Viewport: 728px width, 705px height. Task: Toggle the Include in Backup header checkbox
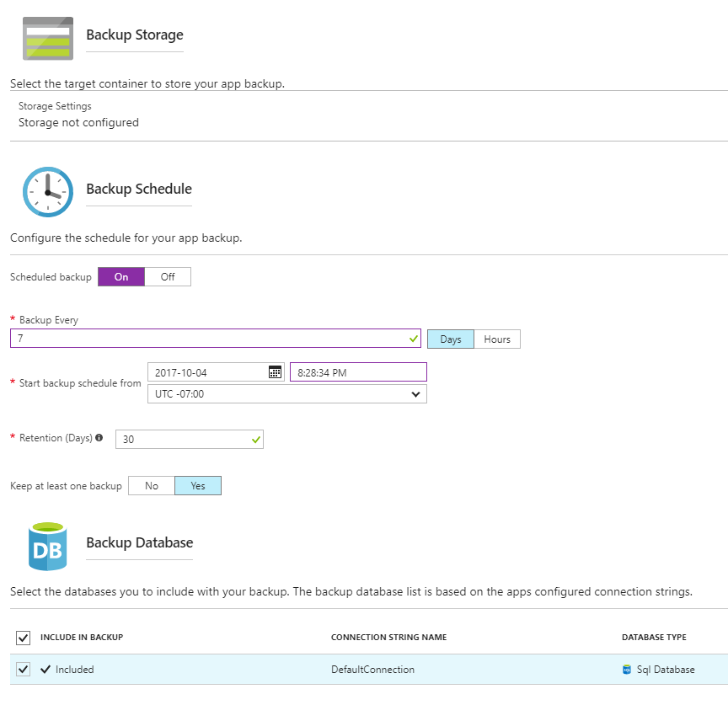click(23, 638)
